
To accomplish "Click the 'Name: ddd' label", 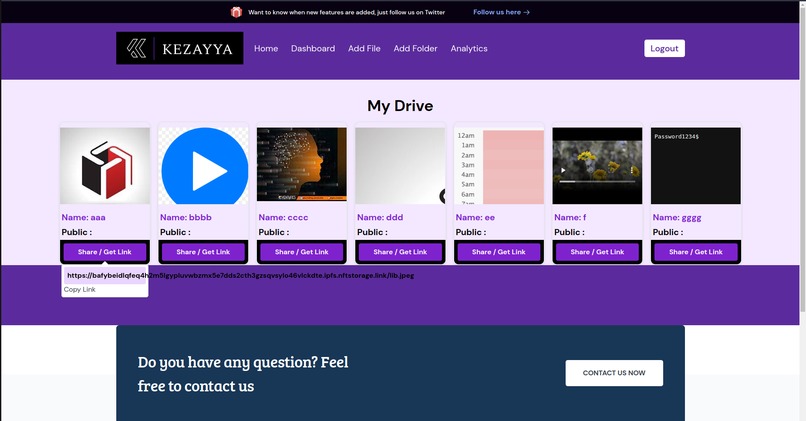I will tap(380, 217).
